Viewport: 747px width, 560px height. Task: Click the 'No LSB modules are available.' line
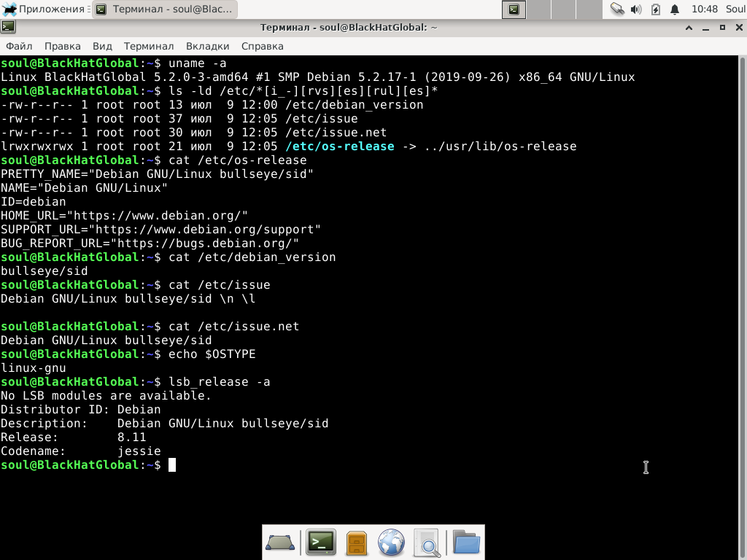point(106,396)
